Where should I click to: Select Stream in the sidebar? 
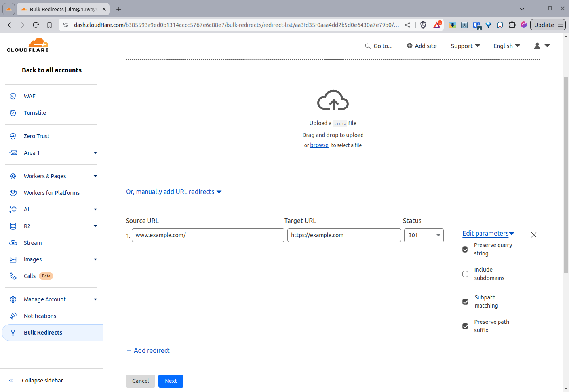click(32, 242)
